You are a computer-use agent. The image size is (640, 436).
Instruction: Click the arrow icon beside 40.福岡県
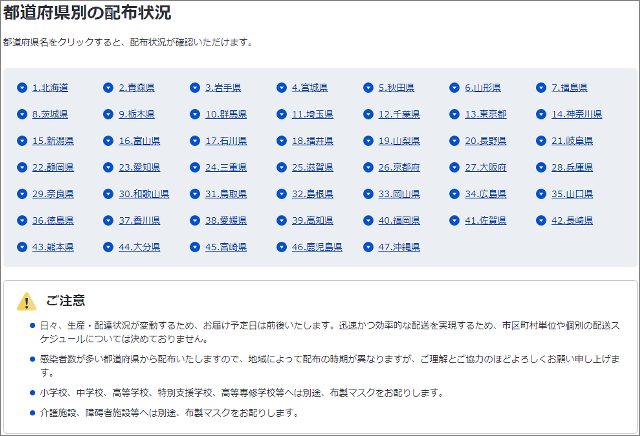tap(368, 220)
